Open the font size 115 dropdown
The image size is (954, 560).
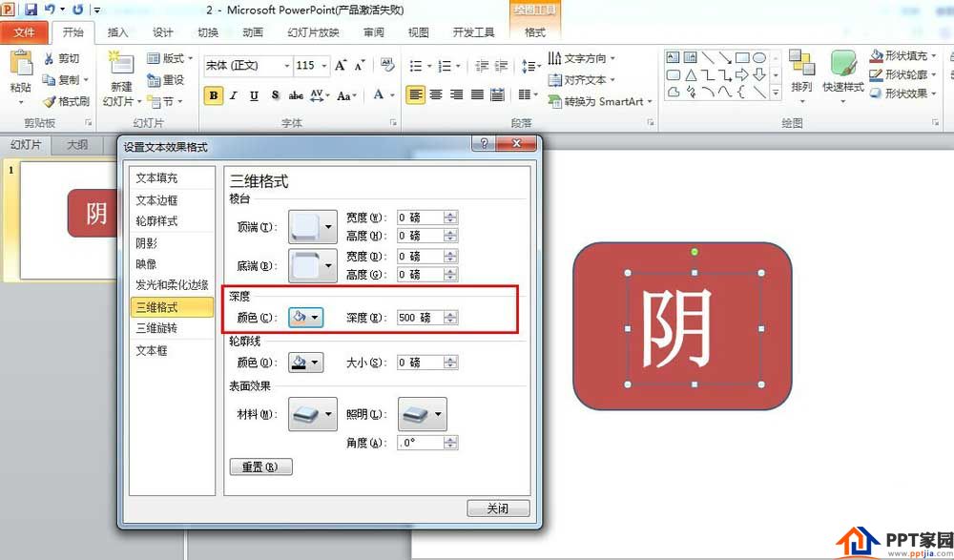pos(324,65)
